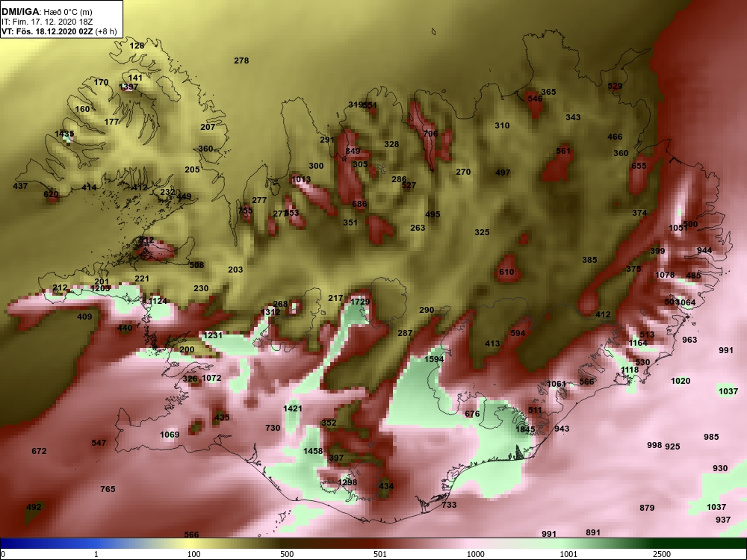Click the map value '676'

pos(472,414)
